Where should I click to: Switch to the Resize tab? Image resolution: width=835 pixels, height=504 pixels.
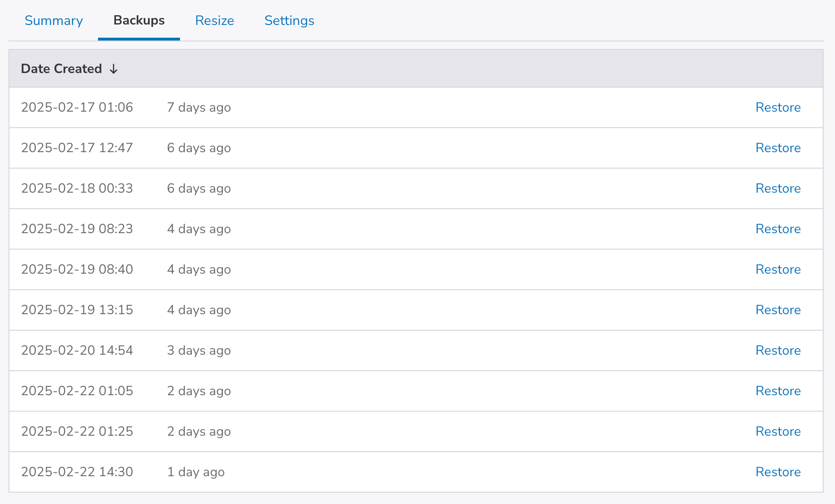[214, 21]
